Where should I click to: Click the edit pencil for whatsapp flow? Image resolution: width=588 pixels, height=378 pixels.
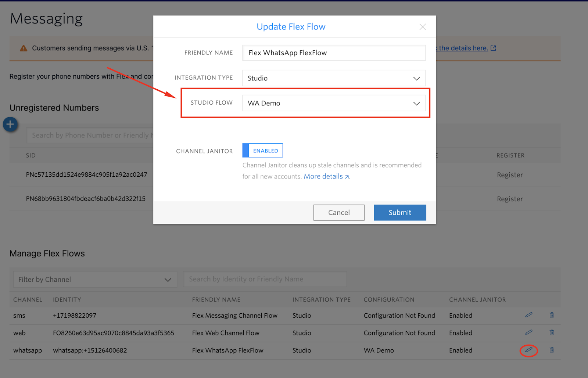point(529,350)
